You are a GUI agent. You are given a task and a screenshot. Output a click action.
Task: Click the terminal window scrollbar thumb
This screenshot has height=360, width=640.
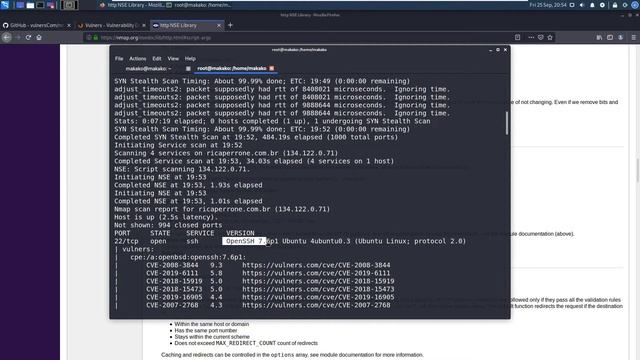tap(507, 123)
